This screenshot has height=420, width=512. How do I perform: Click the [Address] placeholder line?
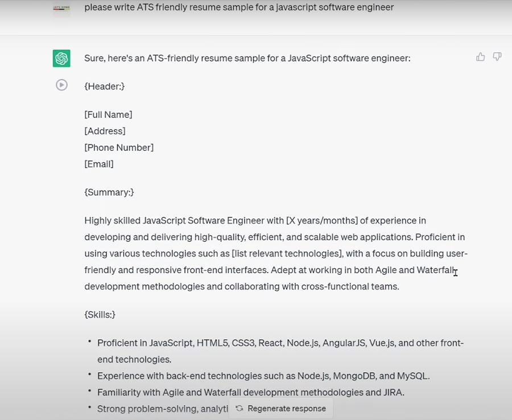(105, 131)
